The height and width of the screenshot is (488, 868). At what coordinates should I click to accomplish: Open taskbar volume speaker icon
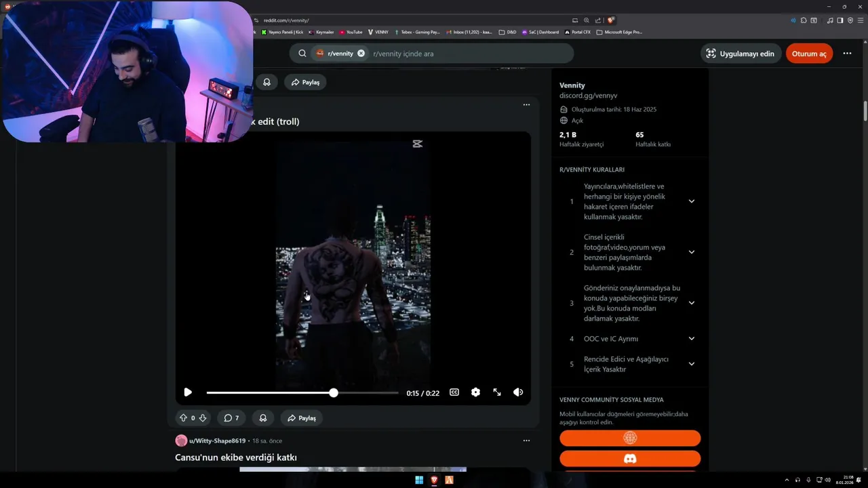click(x=827, y=480)
